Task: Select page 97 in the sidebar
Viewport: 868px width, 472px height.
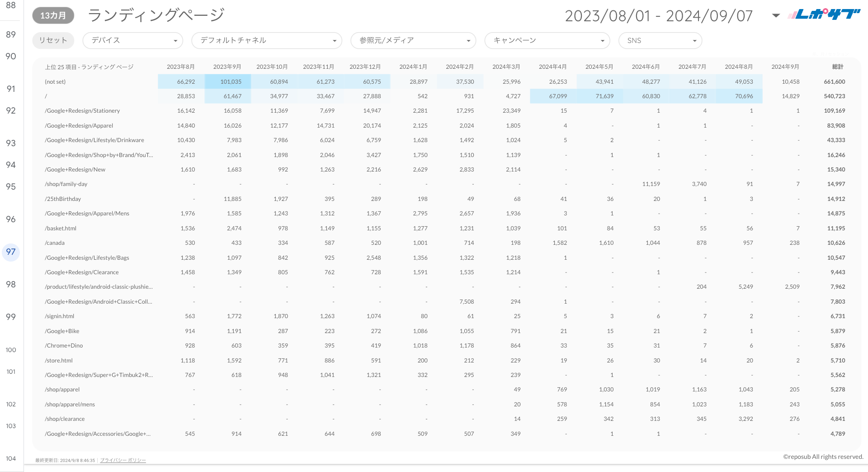Action: coord(11,252)
